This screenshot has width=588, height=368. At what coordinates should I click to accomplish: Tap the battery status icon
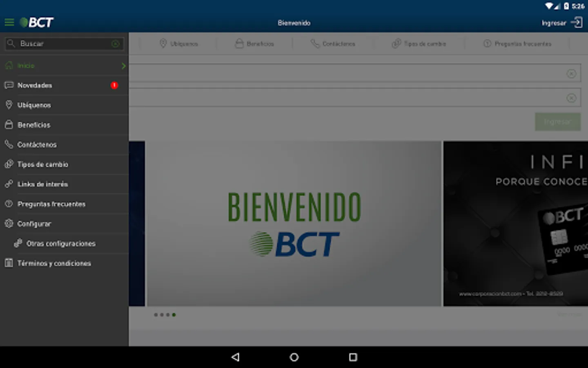pos(566,6)
